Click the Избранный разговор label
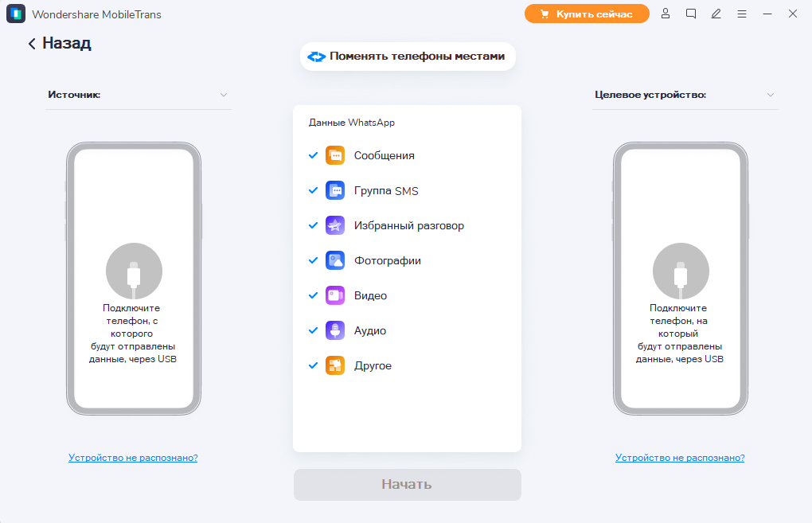Screen dimensions: 812x523 click(x=409, y=226)
